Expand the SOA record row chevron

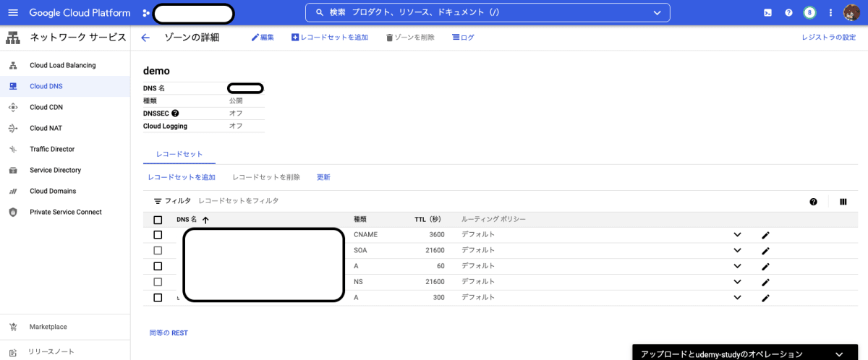pos(737,251)
